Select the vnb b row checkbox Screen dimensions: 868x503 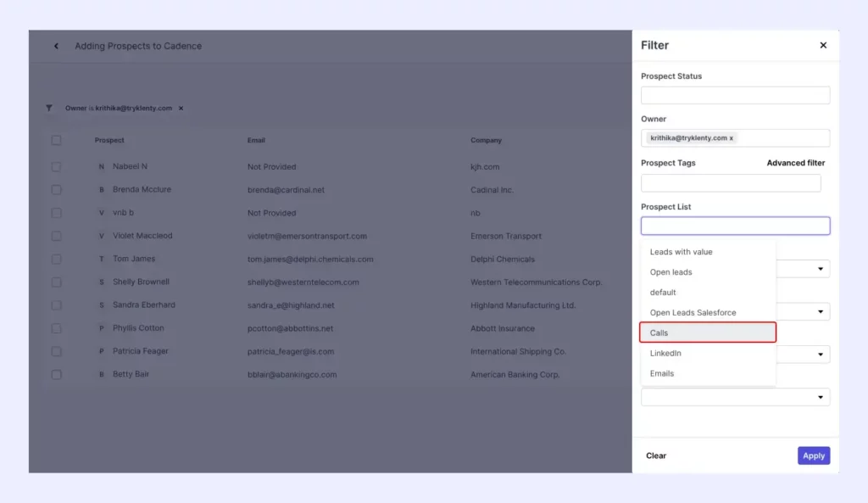point(56,213)
